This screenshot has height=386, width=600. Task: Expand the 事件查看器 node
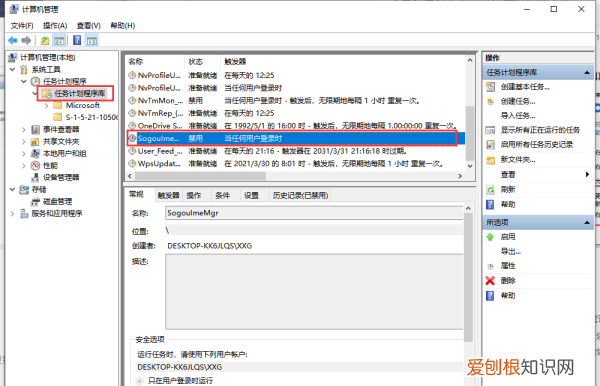pyautogui.click(x=24, y=129)
